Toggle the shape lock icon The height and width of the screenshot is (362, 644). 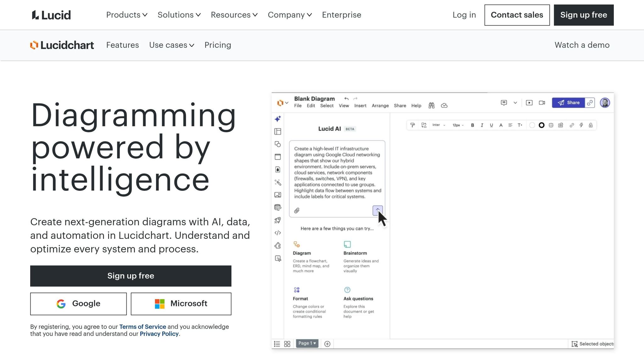[x=591, y=125]
